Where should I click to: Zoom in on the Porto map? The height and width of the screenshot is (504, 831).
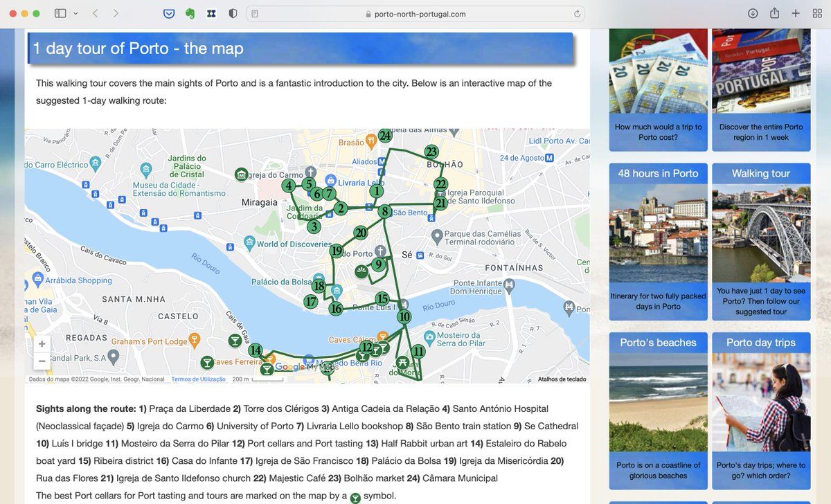coord(42,344)
